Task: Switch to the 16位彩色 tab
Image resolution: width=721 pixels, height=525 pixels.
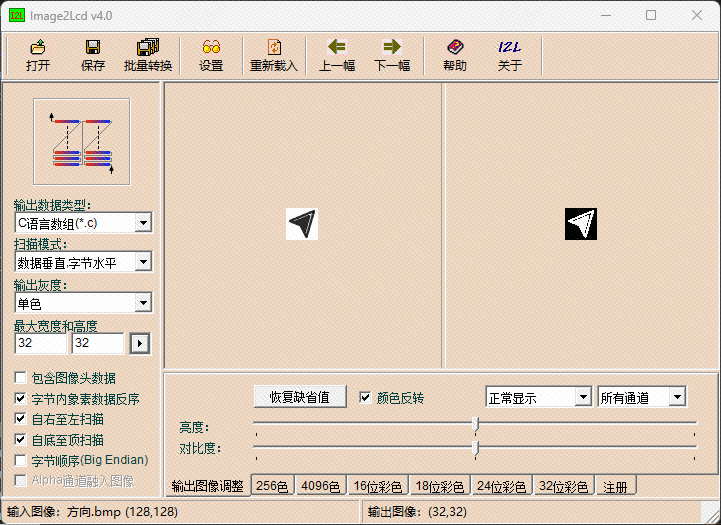Action: (378, 486)
